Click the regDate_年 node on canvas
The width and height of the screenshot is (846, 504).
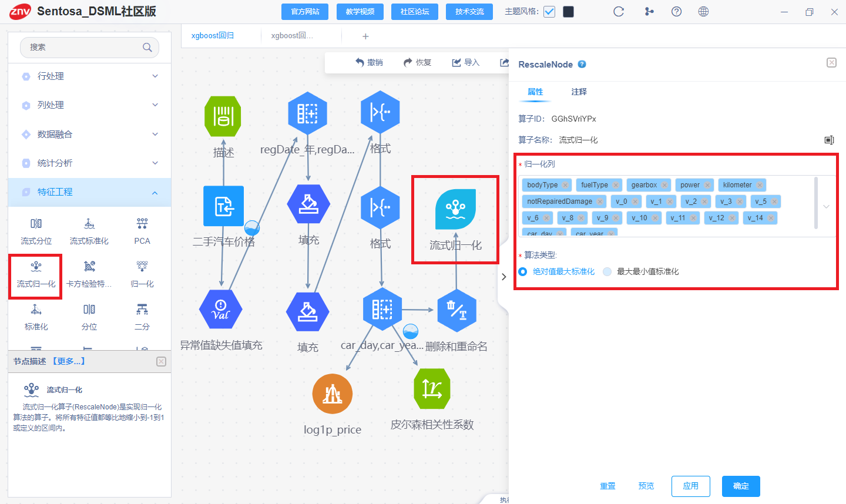(307, 112)
